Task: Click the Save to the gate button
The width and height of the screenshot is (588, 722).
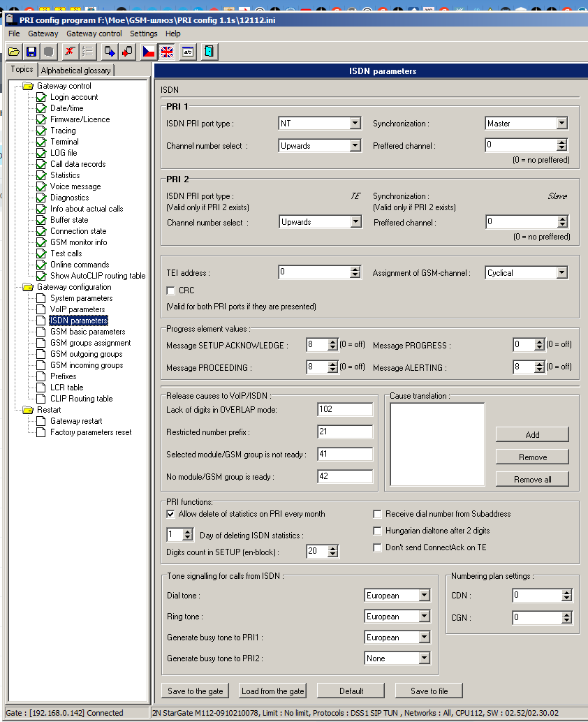Action: point(196,691)
